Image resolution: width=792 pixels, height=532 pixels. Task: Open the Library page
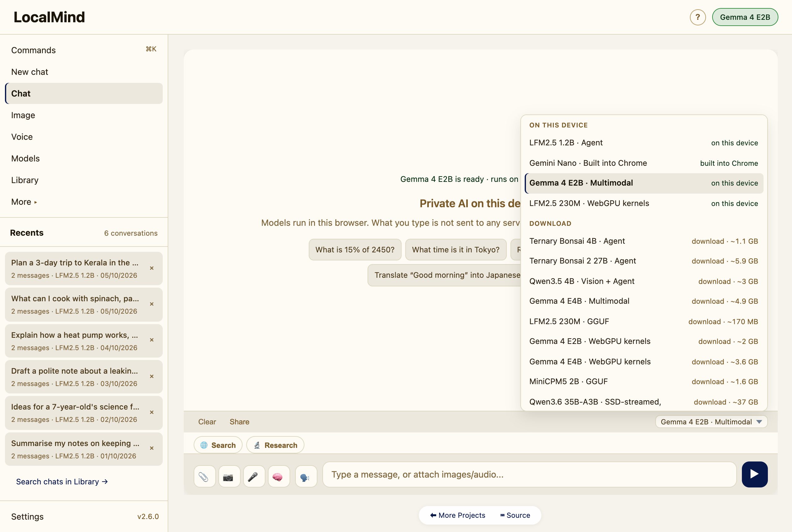pyautogui.click(x=84, y=180)
